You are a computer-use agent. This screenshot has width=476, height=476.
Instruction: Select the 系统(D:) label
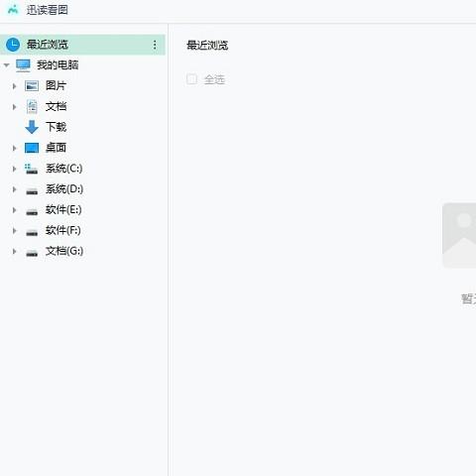64,189
